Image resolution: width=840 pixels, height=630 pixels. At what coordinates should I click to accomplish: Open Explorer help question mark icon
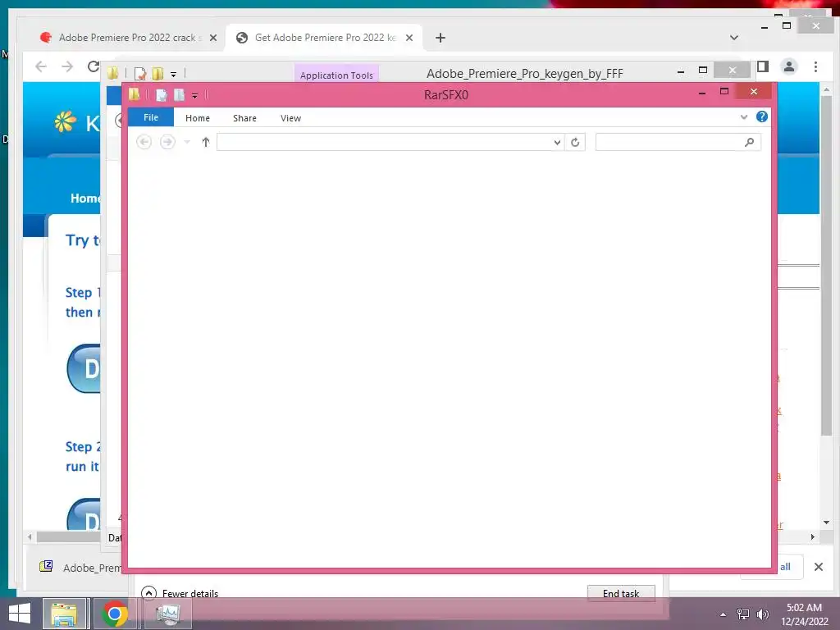(x=762, y=116)
